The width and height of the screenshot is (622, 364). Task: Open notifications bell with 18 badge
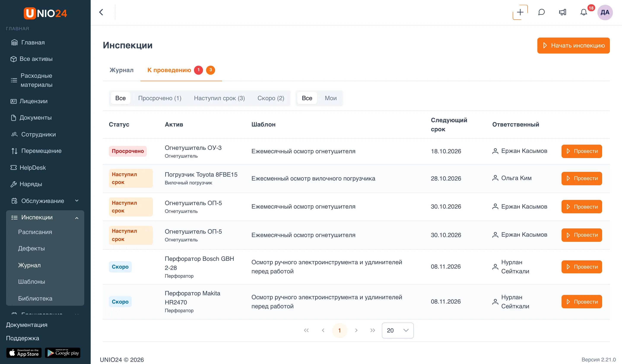[584, 12]
